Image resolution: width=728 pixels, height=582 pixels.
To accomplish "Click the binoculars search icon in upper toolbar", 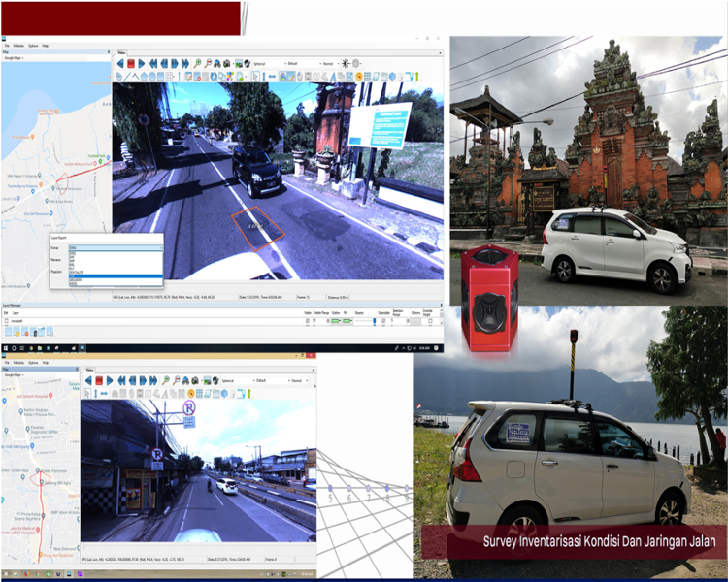I will point(215,64).
